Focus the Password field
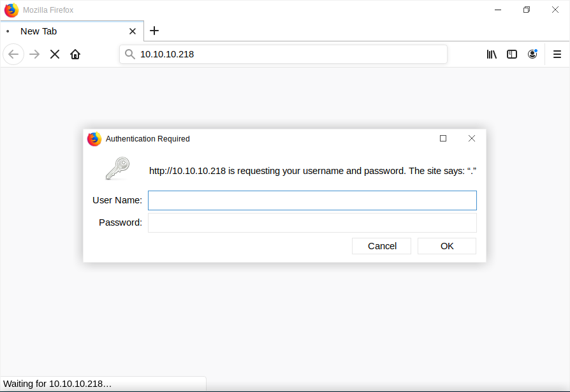Viewport: 570px width, 392px height. [x=312, y=222]
